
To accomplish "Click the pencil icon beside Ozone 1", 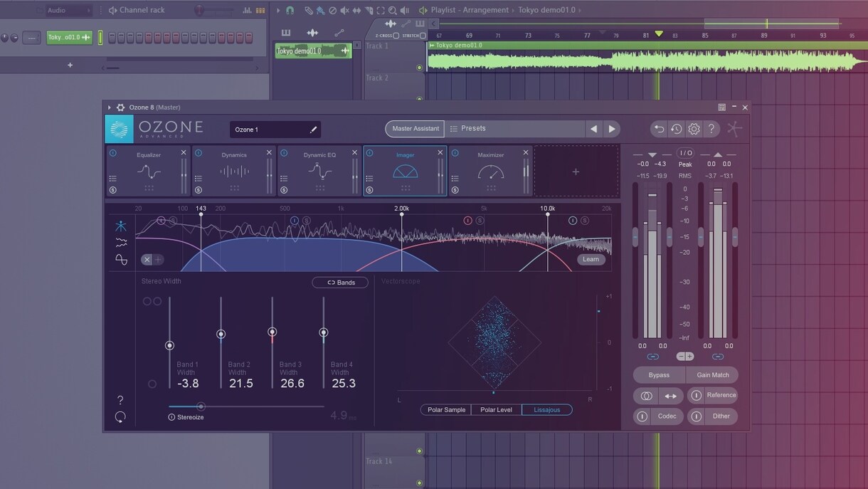I will point(313,130).
